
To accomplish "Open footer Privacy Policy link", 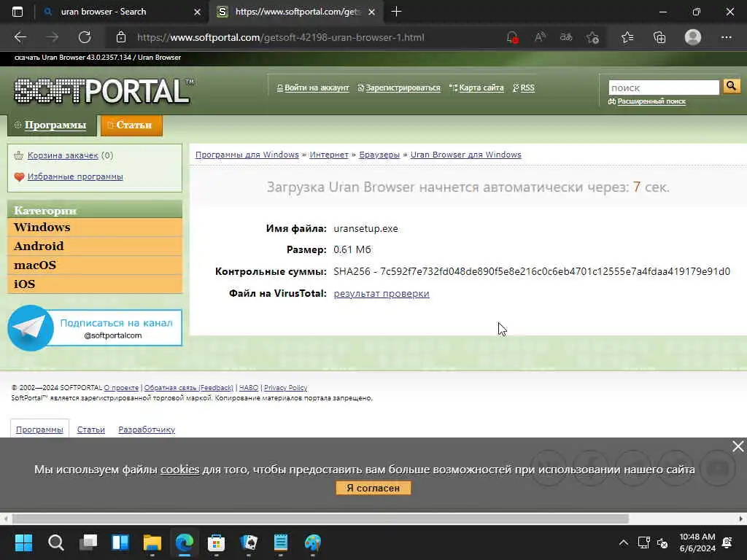I will click(285, 388).
